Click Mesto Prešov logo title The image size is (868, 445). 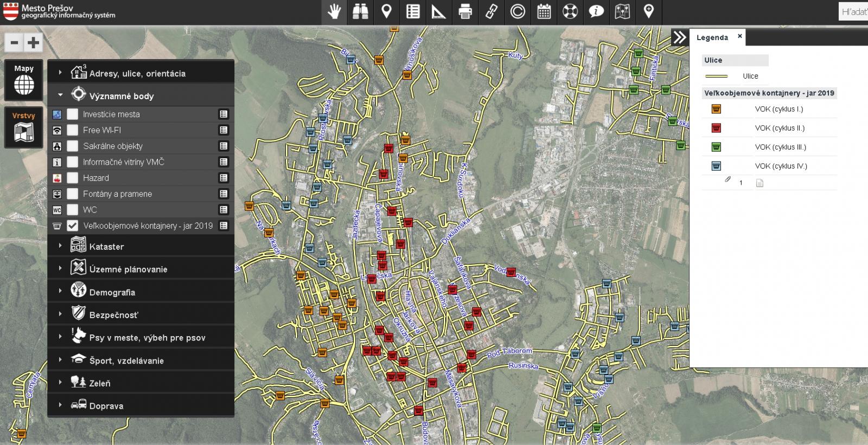(59, 11)
